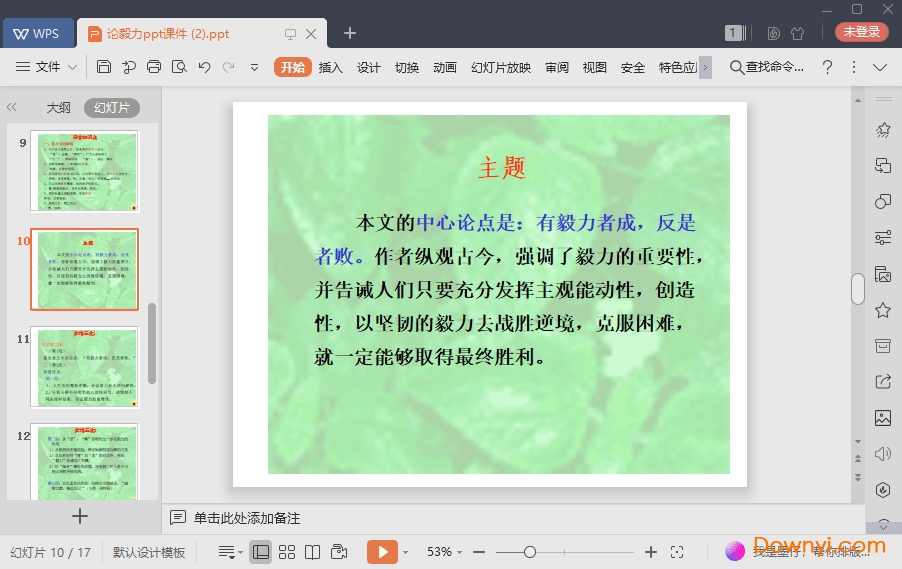Click the orange slideshow play button
902x569 pixels.
coord(382,552)
